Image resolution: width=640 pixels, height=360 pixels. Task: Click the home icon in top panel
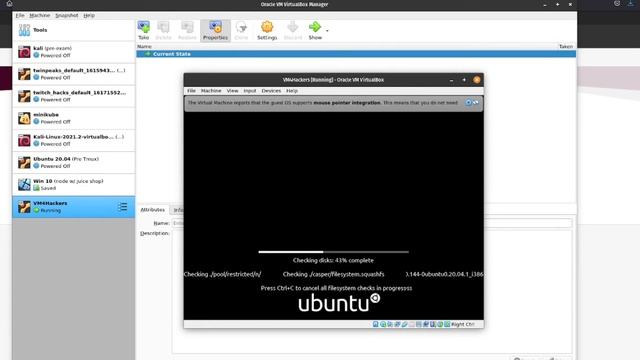[9, 4]
